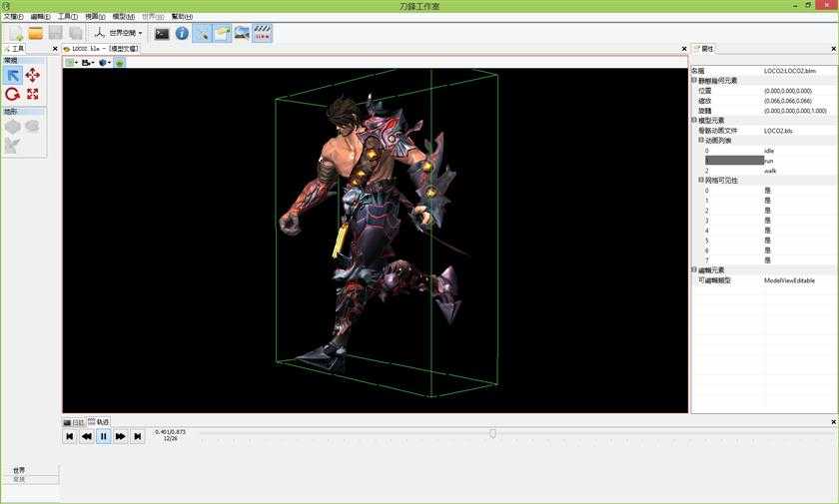
Task: Select the idle animation row
Action: 768,151
